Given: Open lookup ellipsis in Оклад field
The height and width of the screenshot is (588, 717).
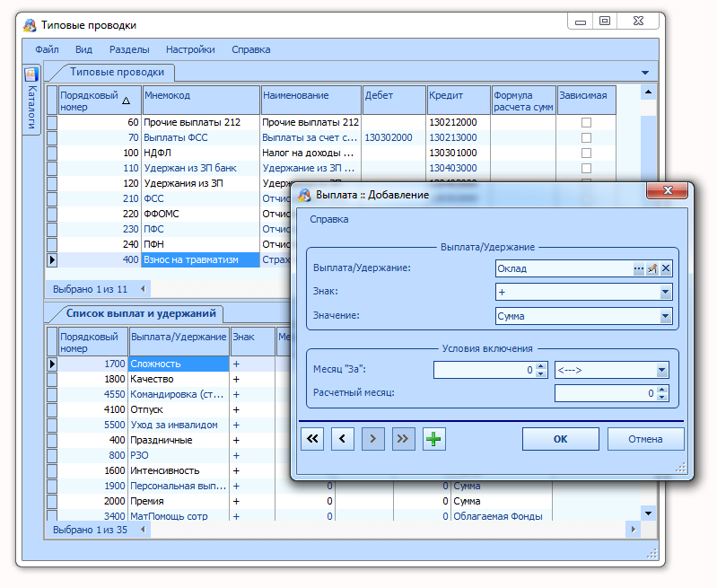Looking at the screenshot, I should click(638, 268).
